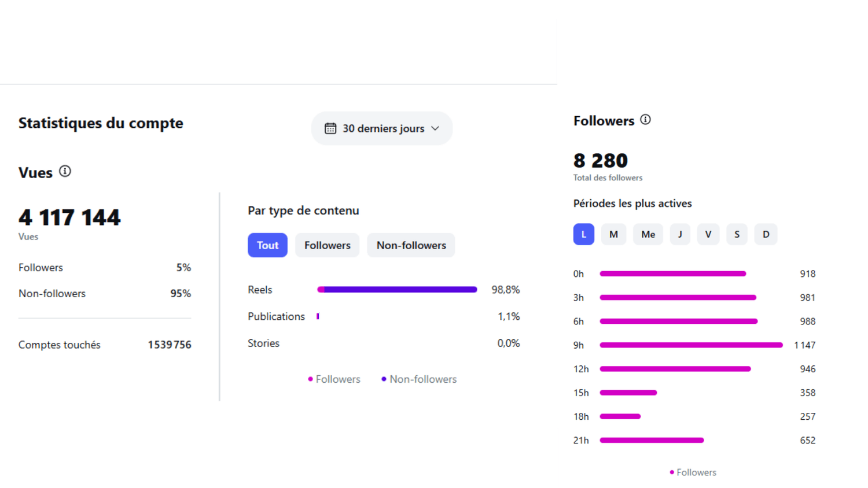Click the Statistiques du compte heading
Image resolution: width=868 pixels, height=488 pixels.
[x=101, y=123]
